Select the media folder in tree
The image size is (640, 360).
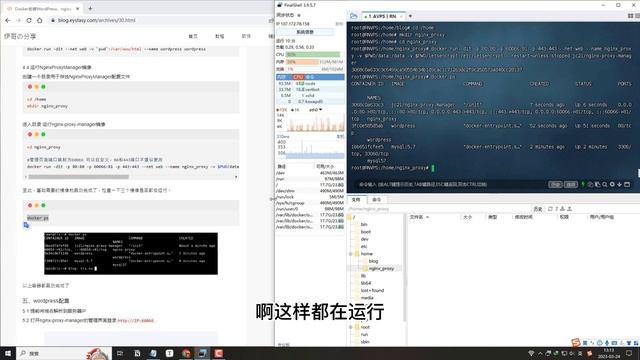click(367, 298)
